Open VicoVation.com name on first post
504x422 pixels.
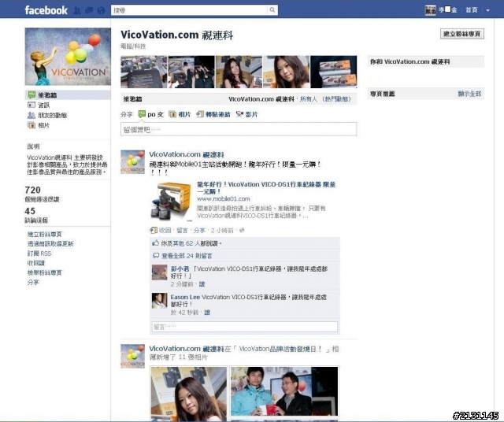coord(187,154)
